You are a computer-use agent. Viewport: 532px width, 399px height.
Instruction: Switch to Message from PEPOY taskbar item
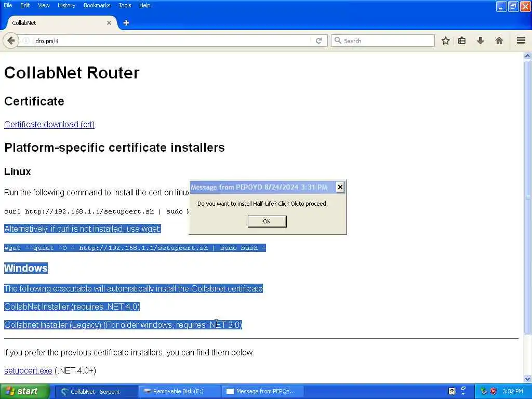(262, 392)
